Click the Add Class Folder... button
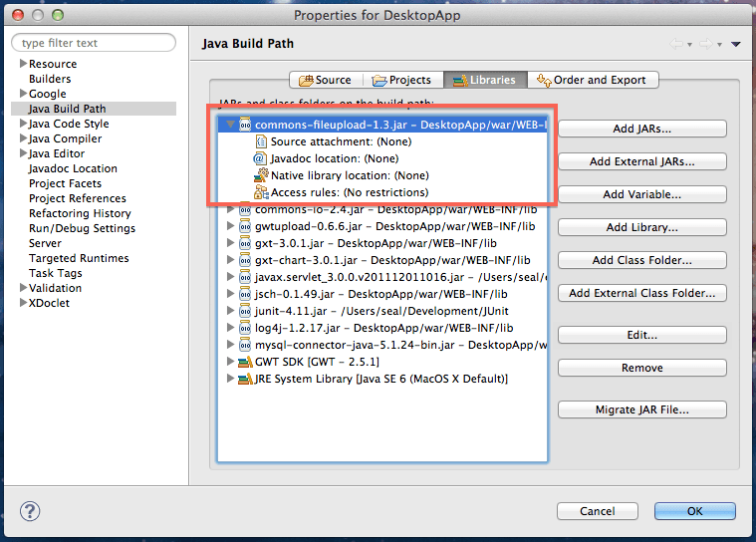 (642, 260)
